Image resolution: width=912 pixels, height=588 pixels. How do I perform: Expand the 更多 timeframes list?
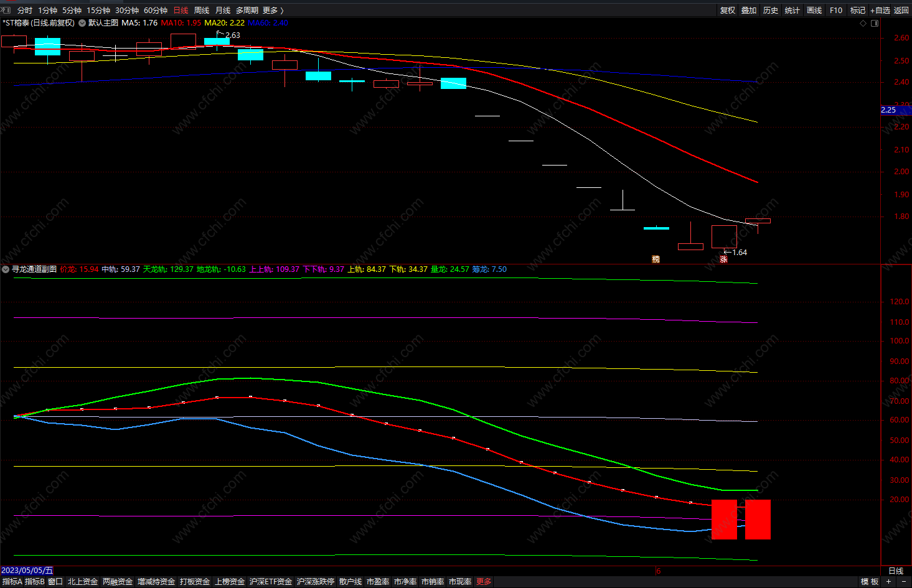(273, 10)
